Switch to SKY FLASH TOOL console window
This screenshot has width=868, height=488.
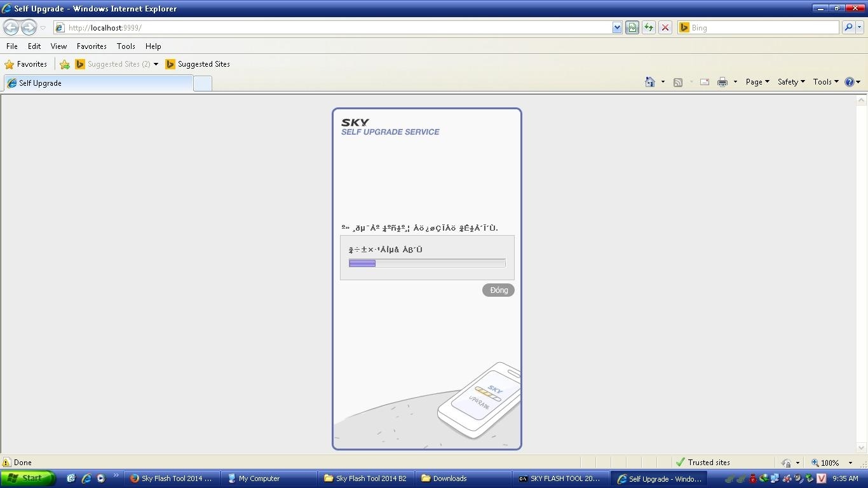(562, 478)
